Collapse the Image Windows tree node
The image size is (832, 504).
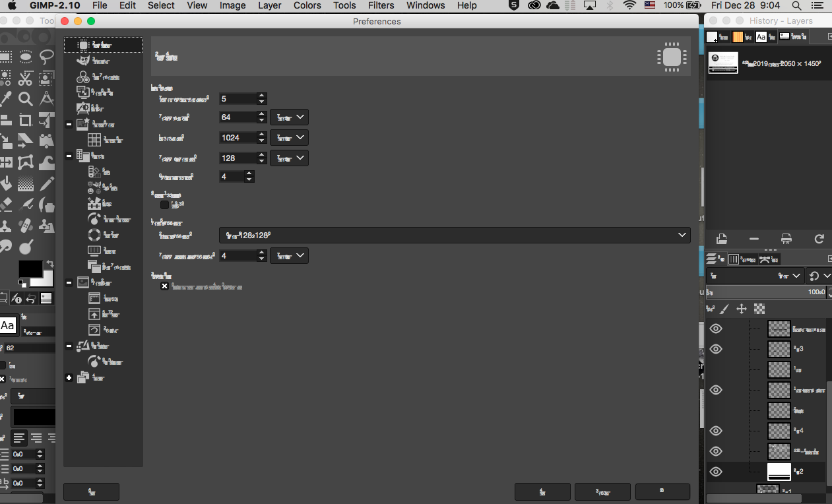click(69, 282)
